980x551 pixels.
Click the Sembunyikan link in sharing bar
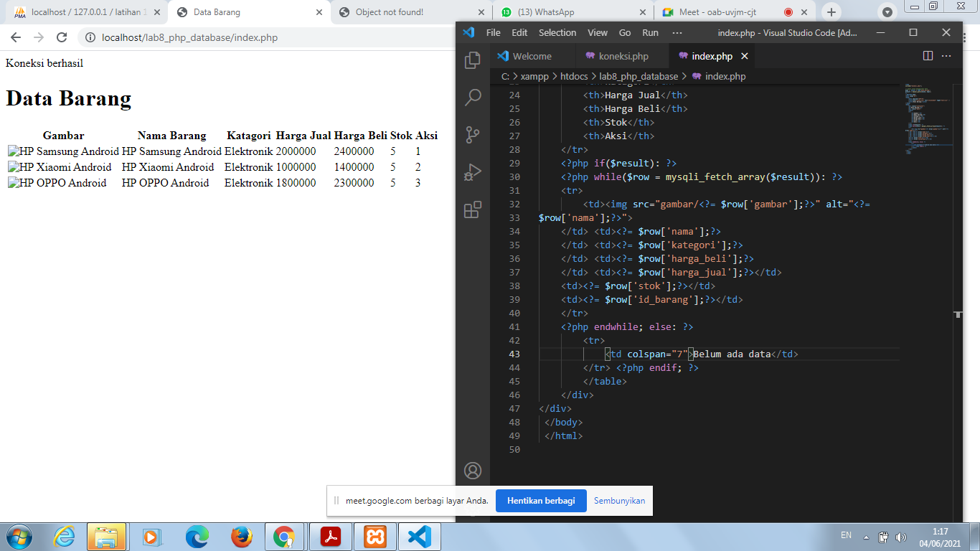coord(618,501)
